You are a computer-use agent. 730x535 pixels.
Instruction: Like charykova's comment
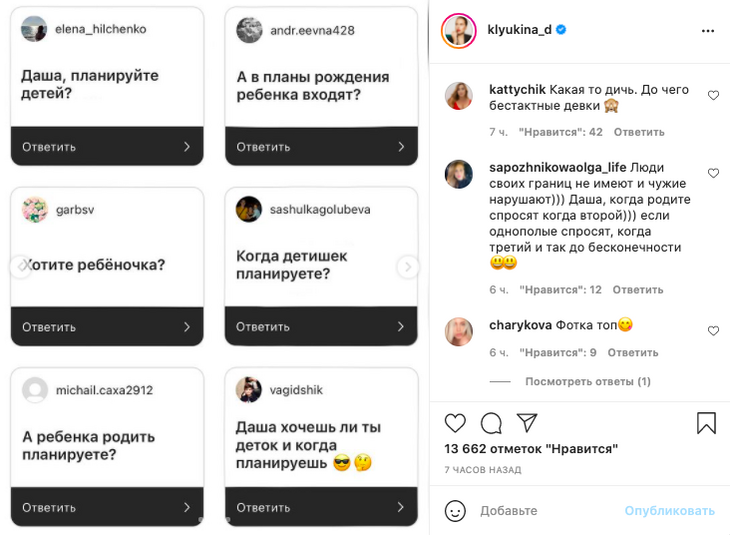(713, 331)
